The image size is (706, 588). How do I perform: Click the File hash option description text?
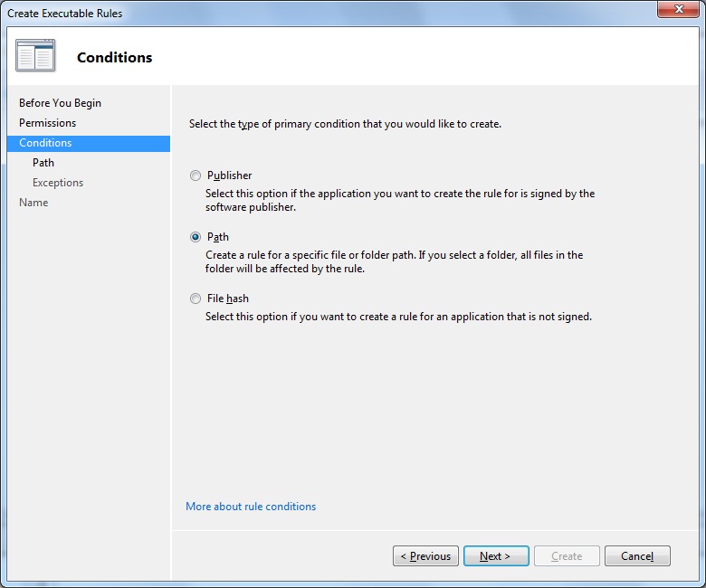[x=398, y=317]
